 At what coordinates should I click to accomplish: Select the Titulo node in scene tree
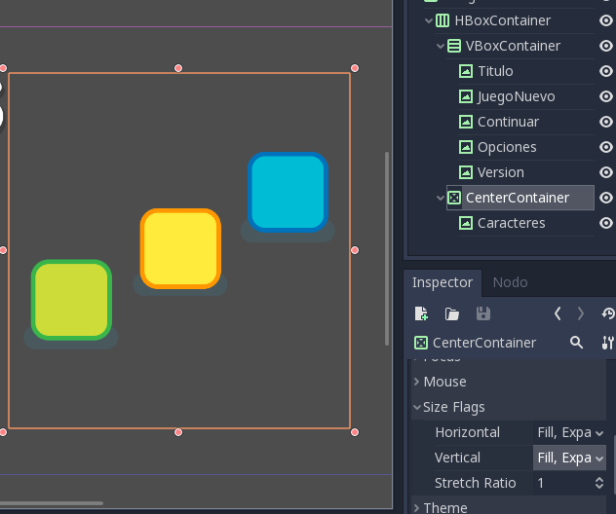[495, 71]
